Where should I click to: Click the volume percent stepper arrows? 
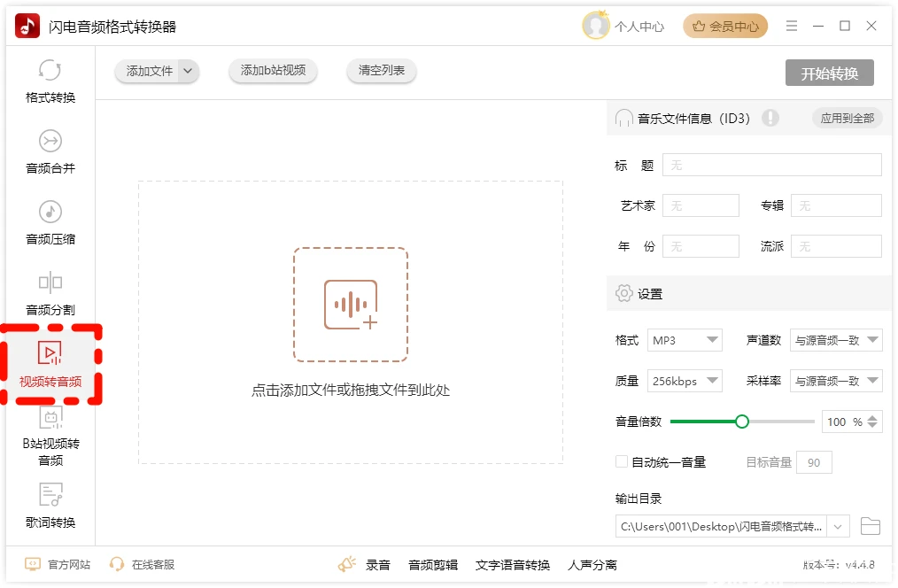[872, 422]
